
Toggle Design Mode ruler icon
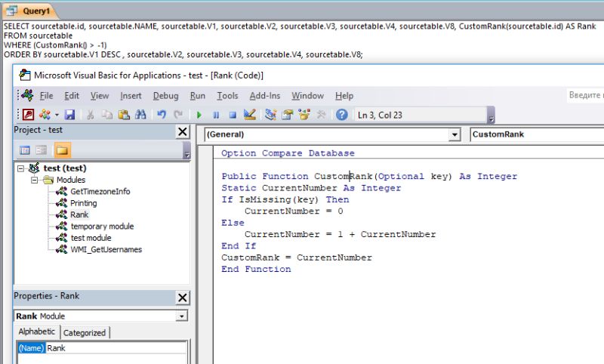click(250, 114)
